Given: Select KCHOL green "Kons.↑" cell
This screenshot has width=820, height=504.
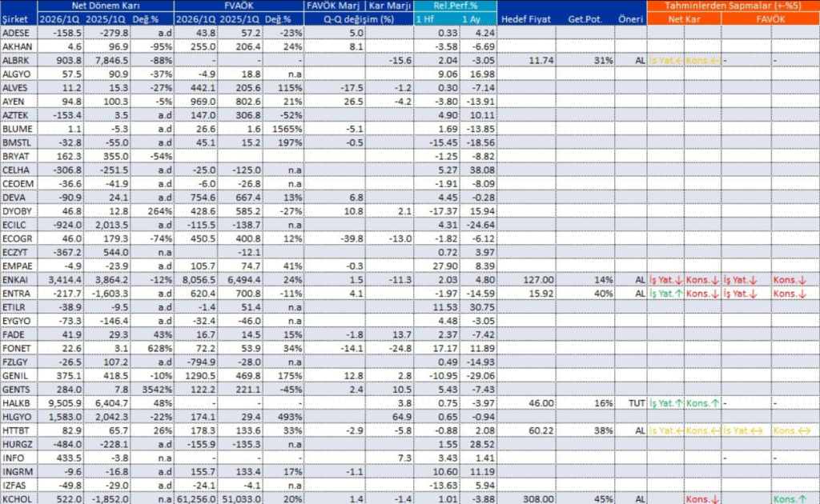Looking at the screenshot, I should tap(790, 499).
